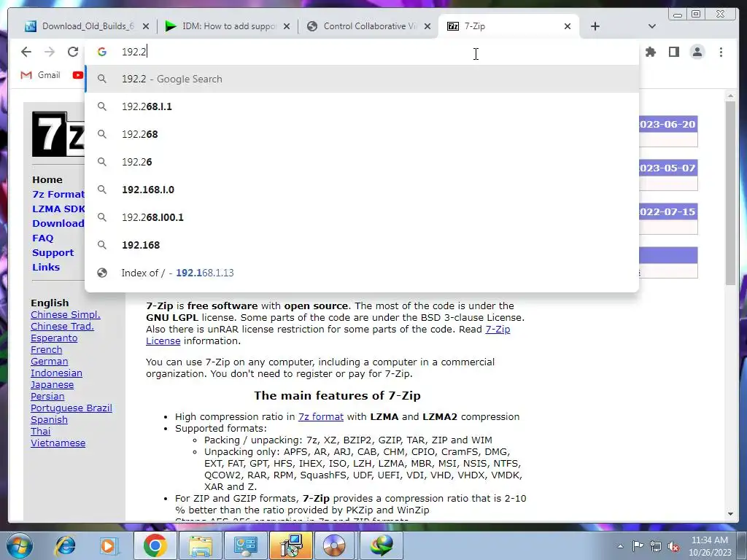Open the Home link in sidebar
The height and width of the screenshot is (560, 747).
[47, 179]
